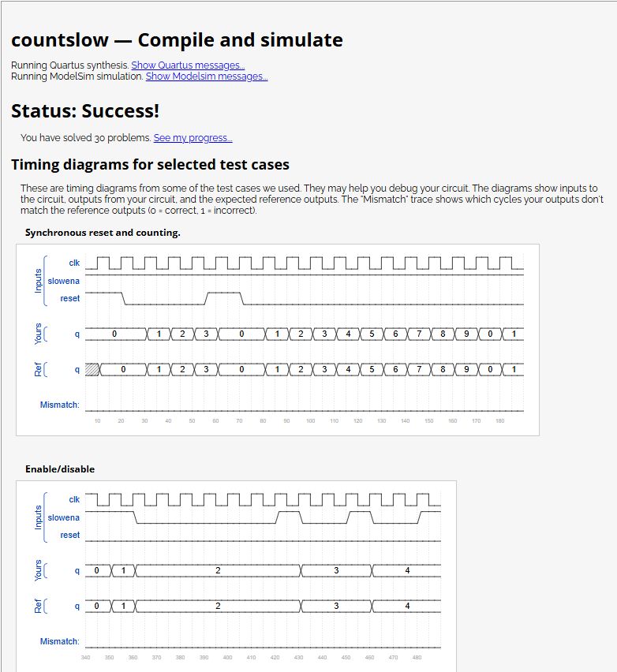This screenshot has width=617, height=672.
Task: Click time marker 100 on first timeline
Action: point(310,420)
